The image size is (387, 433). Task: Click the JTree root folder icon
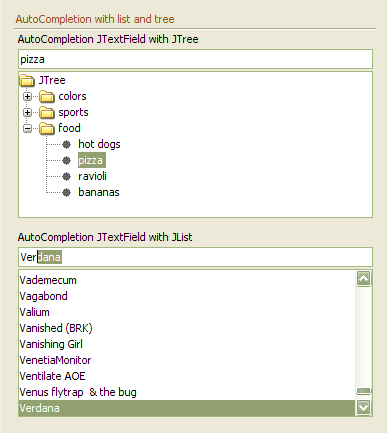pos(27,80)
